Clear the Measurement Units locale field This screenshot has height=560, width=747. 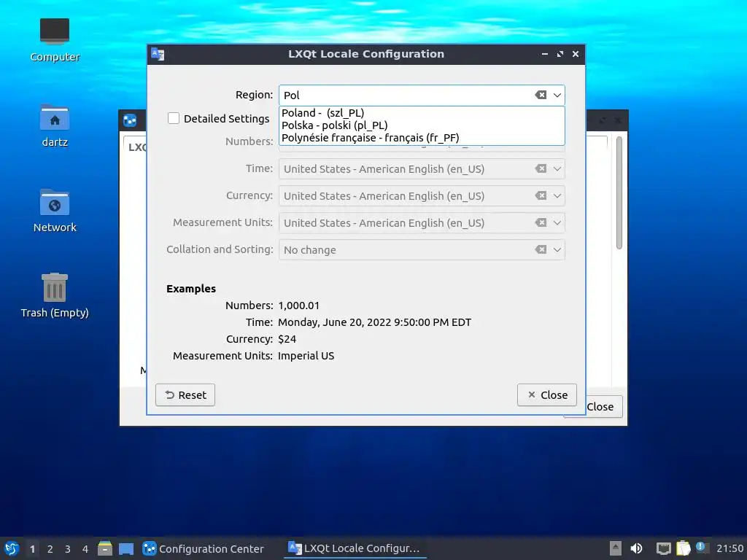[x=541, y=222]
